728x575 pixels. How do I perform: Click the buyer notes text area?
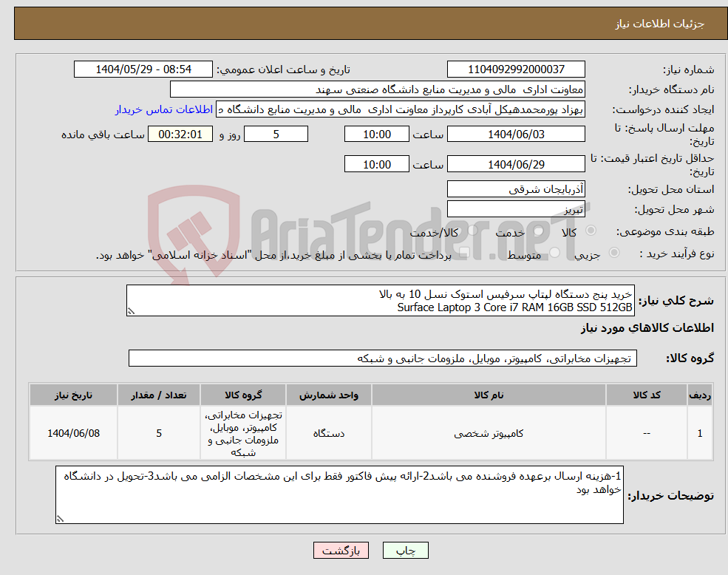tap(339, 495)
